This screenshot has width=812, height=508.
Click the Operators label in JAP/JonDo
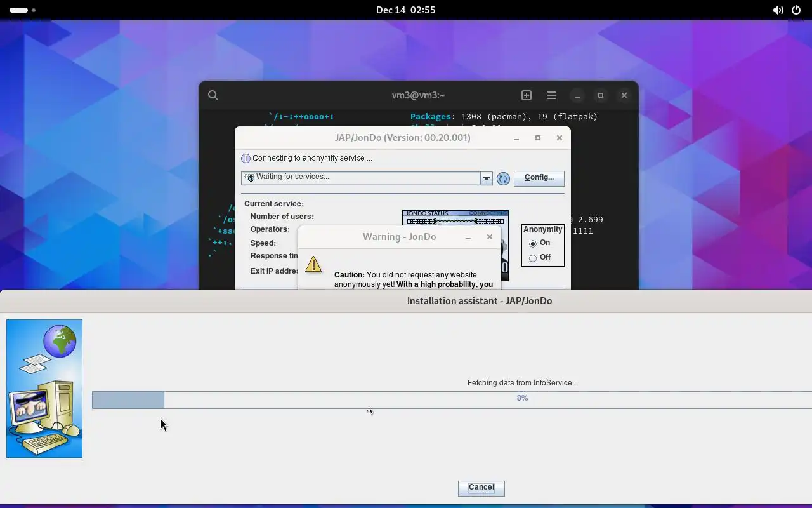[270, 229]
